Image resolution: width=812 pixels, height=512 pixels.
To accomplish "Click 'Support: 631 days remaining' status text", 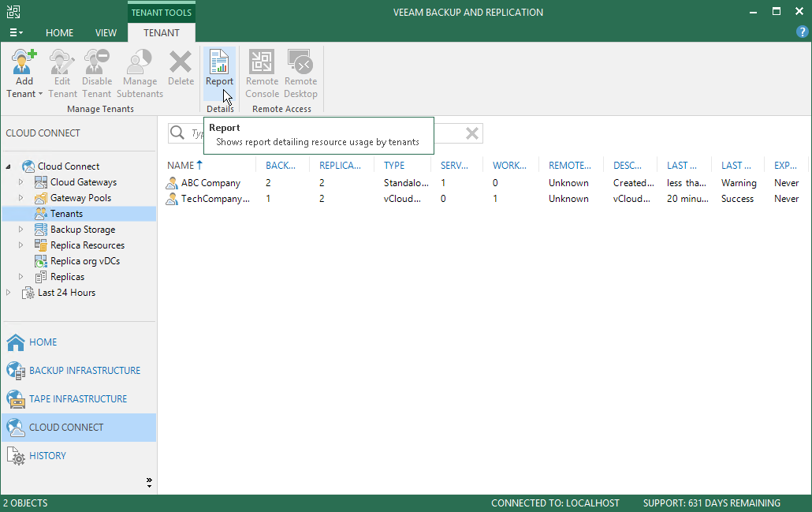I will [712, 503].
